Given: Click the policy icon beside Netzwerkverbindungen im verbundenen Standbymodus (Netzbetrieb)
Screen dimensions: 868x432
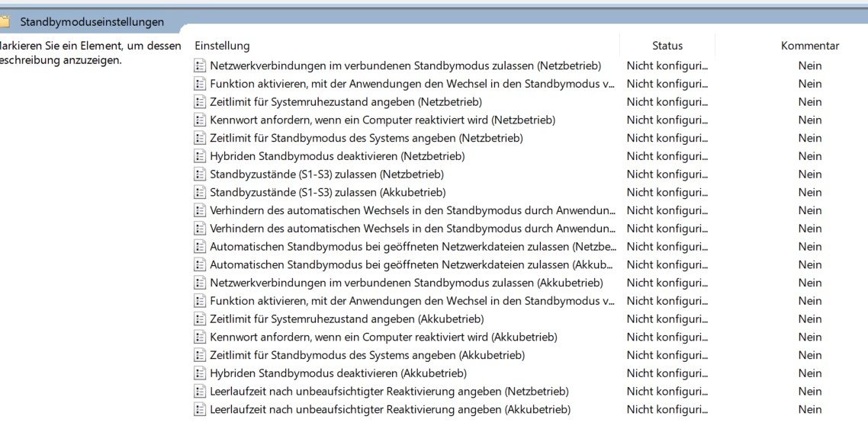Looking at the screenshot, I should click(x=199, y=66).
